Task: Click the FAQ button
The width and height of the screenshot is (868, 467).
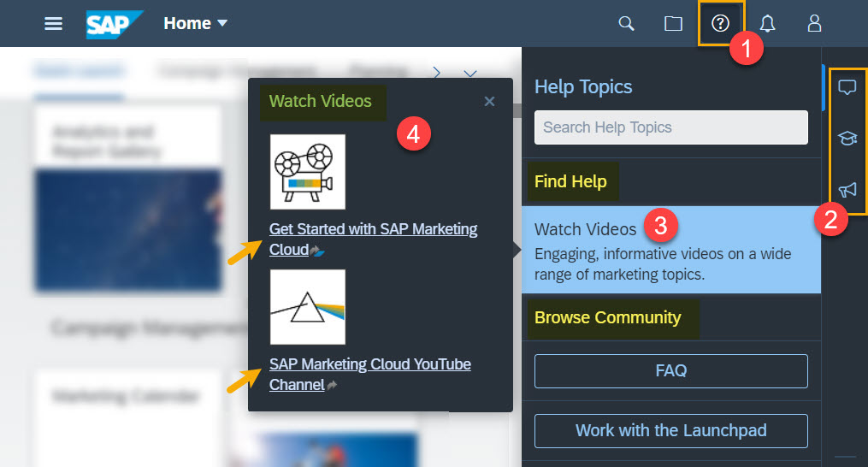Action: 671,370
